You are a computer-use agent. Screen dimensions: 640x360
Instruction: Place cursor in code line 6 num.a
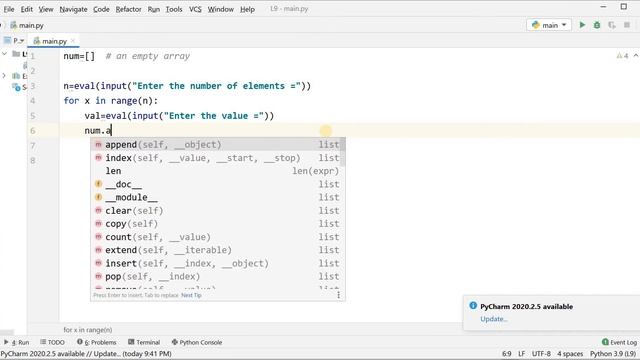tap(98, 131)
